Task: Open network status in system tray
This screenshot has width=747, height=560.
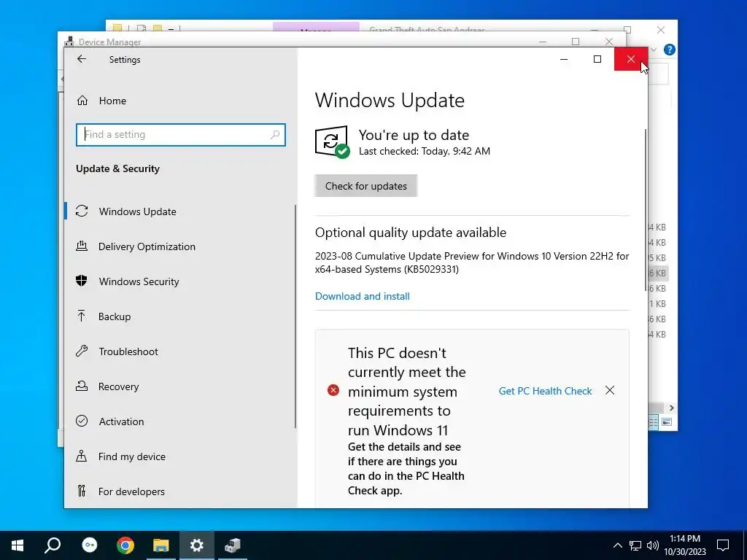Action: tap(635, 545)
